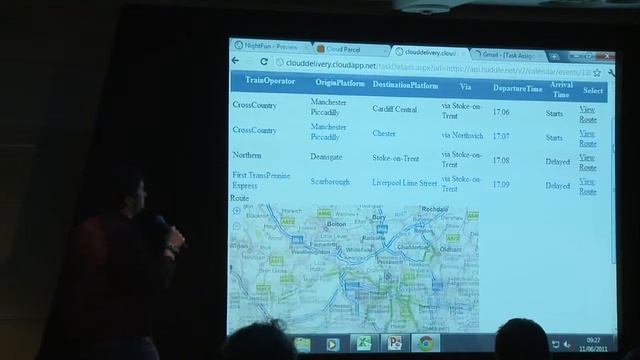Open Chrome from the taskbar
This screenshot has width=640, height=360.
pyautogui.click(x=425, y=343)
